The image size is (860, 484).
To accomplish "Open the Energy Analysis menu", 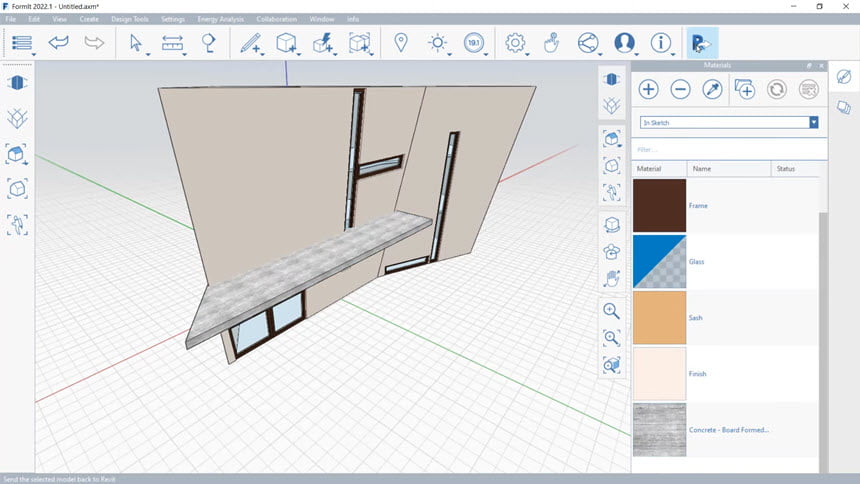I will tap(220, 19).
